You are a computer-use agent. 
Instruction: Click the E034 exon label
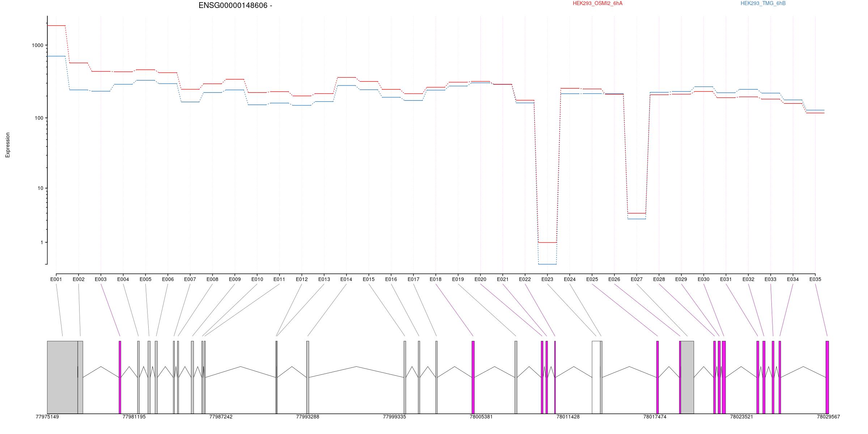click(x=793, y=279)
